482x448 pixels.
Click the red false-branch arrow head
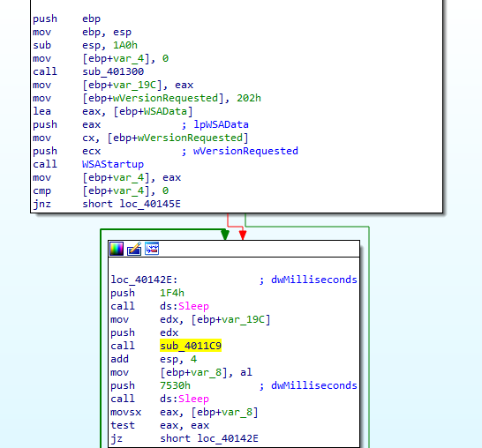[x=243, y=235]
